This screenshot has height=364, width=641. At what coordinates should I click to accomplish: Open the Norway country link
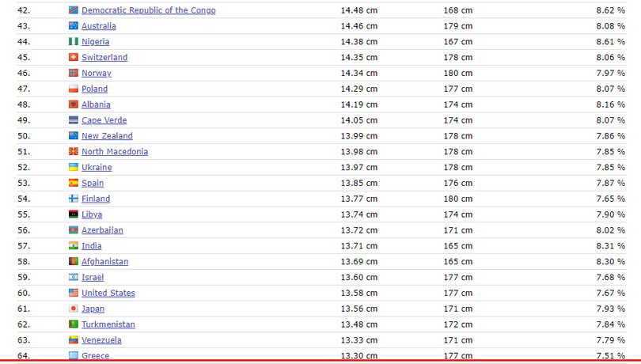point(96,73)
